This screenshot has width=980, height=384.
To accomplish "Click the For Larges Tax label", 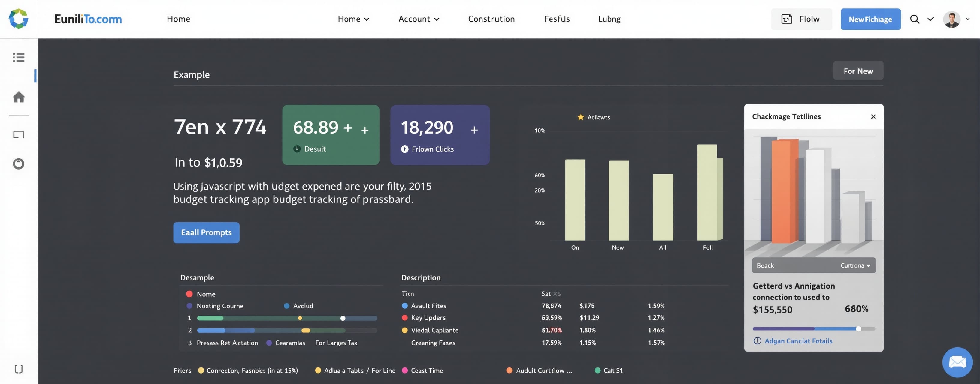I will click(336, 343).
